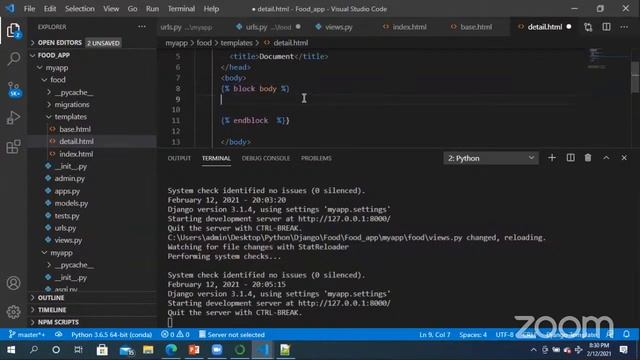Open base.html in file tree
This screenshot has height=360, width=640.
click(x=75, y=129)
